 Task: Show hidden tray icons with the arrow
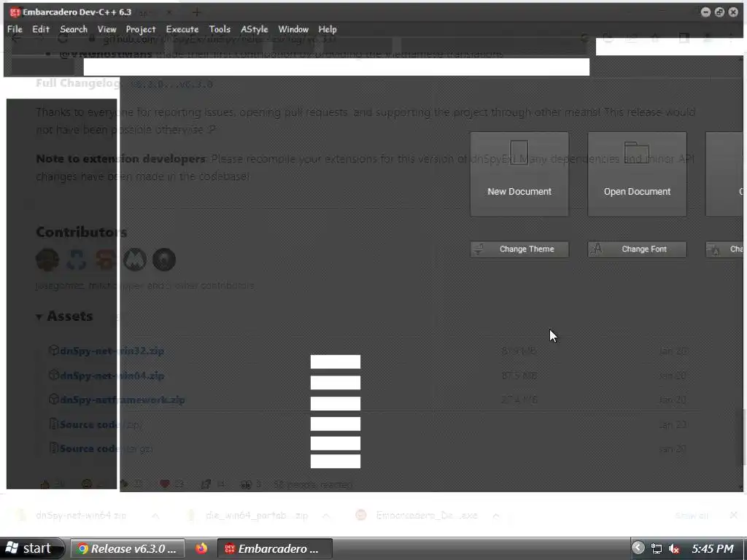tap(638, 548)
